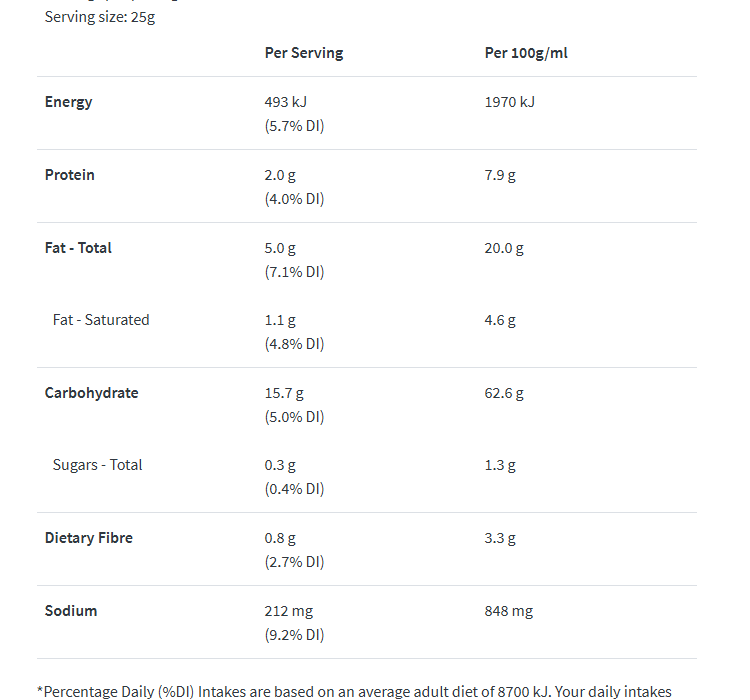Click the 212 mg sodium per serving

(289, 611)
